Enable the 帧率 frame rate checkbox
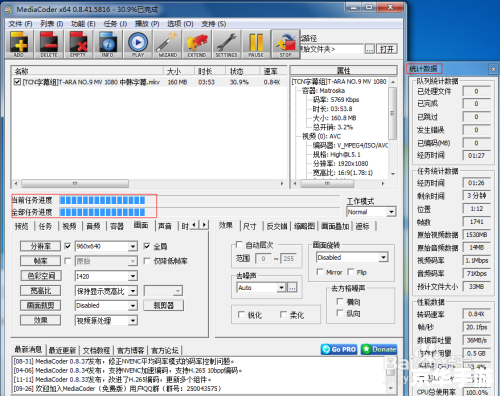The height and width of the screenshot is (396, 500). [x=68, y=261]
